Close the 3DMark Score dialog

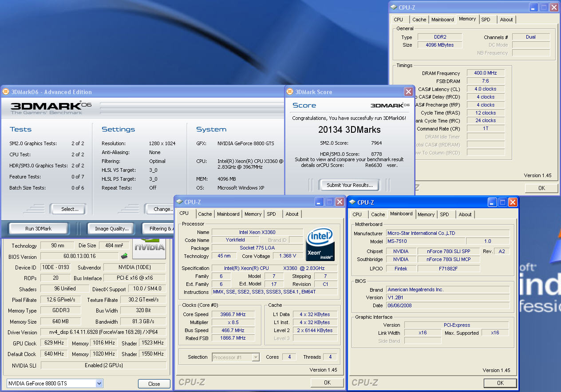408,92
